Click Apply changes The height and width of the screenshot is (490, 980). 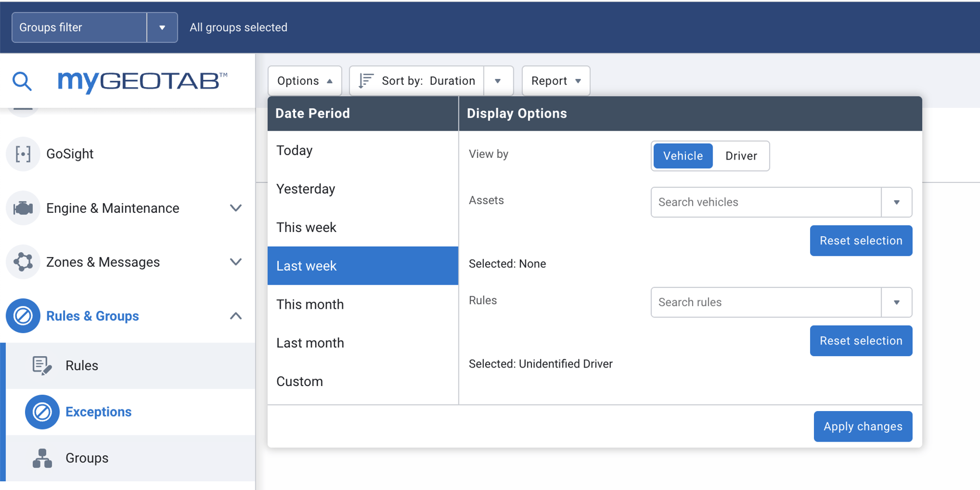(x=862, y=426)
